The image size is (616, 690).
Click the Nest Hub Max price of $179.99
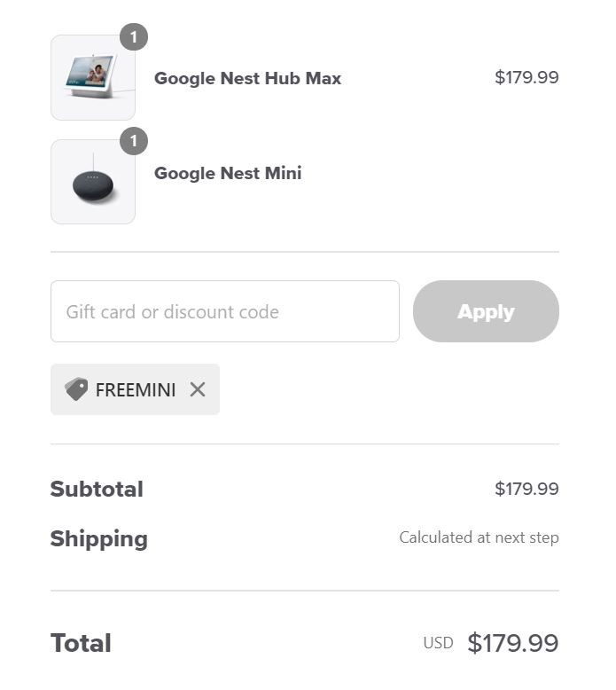(x=526, y=77)
